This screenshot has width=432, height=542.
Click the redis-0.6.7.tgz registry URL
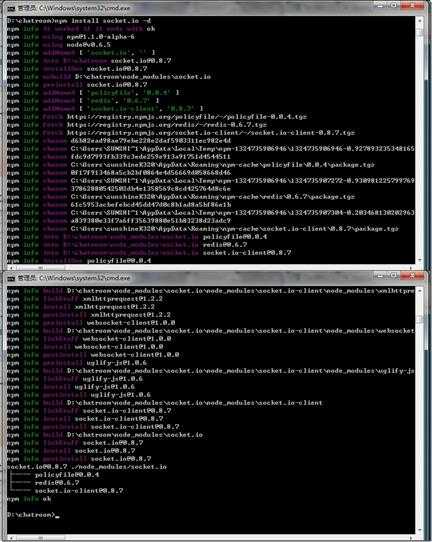coord(167,124)
